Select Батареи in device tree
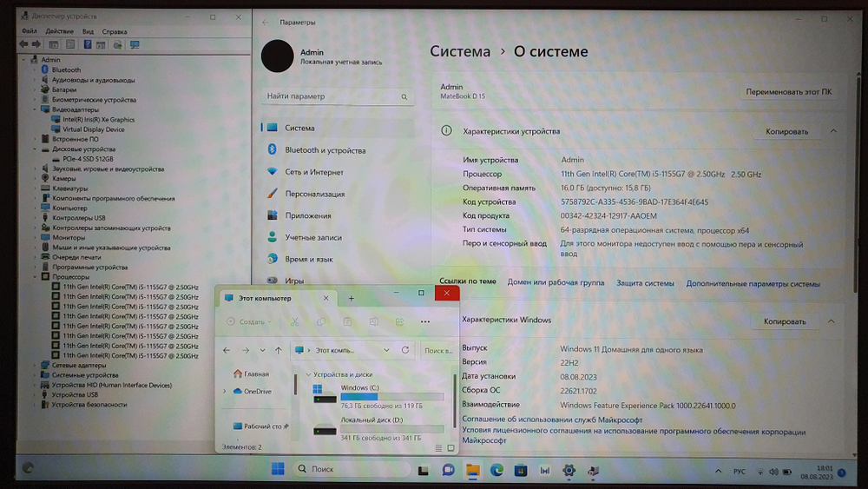This screenshot has width=868, height=489. pos(64,89)
